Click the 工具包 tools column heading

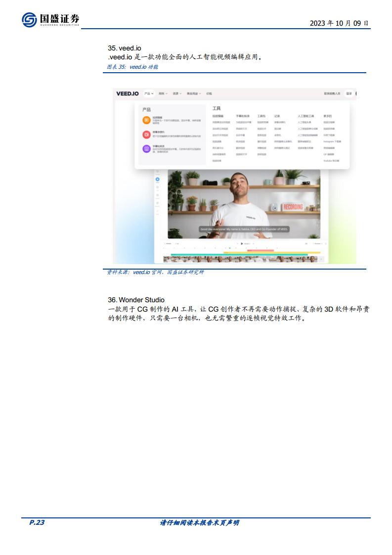tap(261, 116)
